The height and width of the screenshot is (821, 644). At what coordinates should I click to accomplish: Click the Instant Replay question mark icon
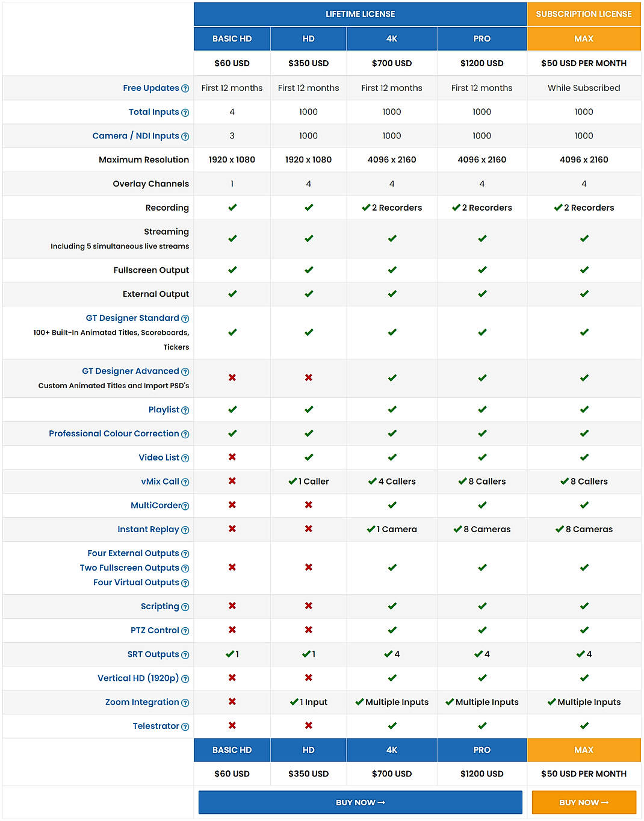point(185,530)
